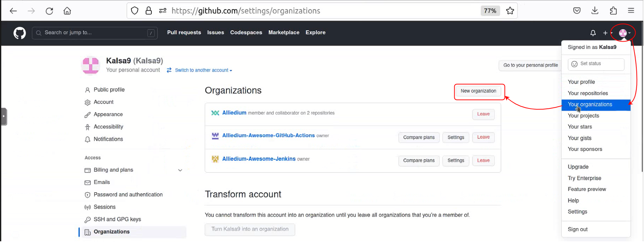Leave the Alliedium-Awesome-Jenkins organization
644x242 pixels.
coord(483,161)
